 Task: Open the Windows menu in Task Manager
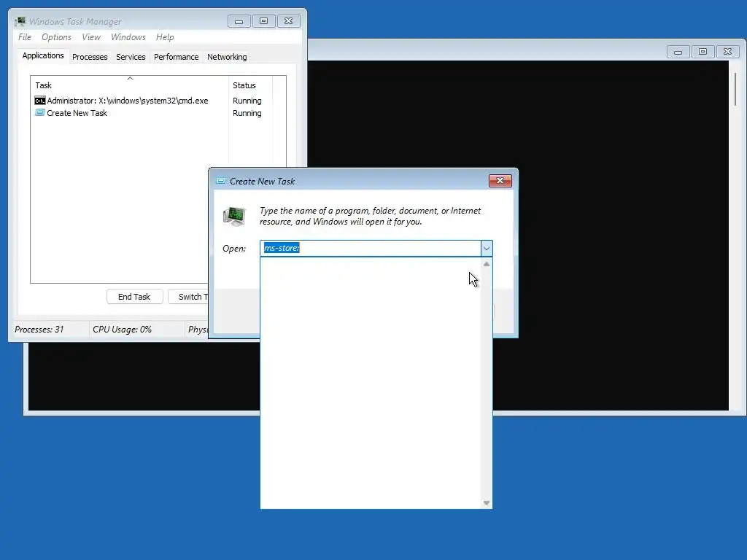click(128, 37)
